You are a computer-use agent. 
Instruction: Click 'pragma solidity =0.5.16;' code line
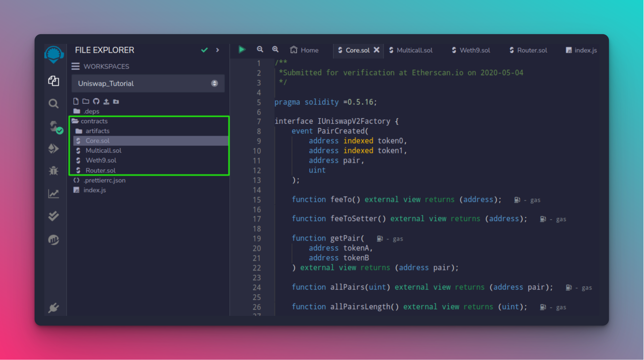pyautogui.click(x=326, y=102)
